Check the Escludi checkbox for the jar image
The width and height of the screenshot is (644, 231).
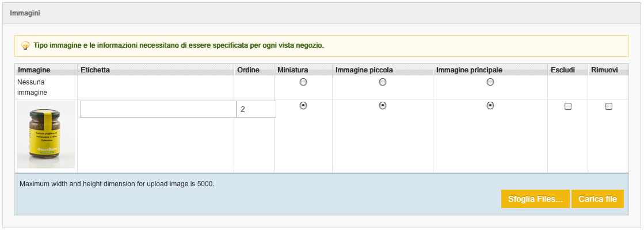568,106
